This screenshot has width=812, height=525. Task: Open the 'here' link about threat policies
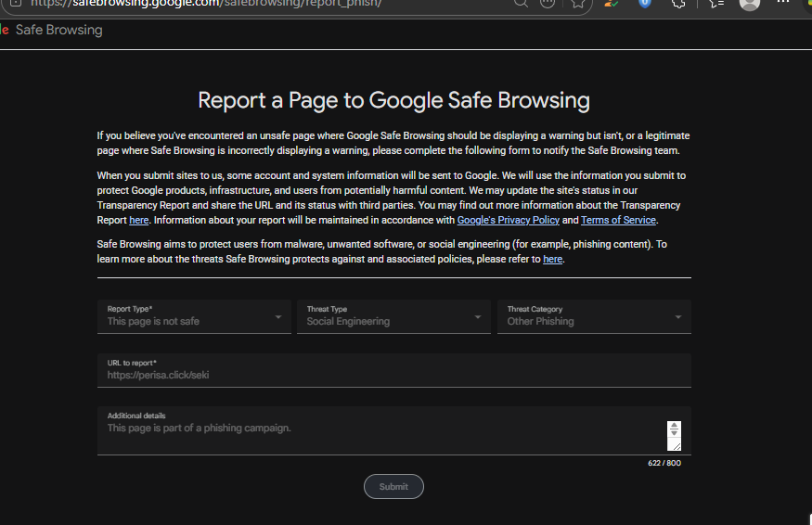pyautogui.click(x=552, y=259)
